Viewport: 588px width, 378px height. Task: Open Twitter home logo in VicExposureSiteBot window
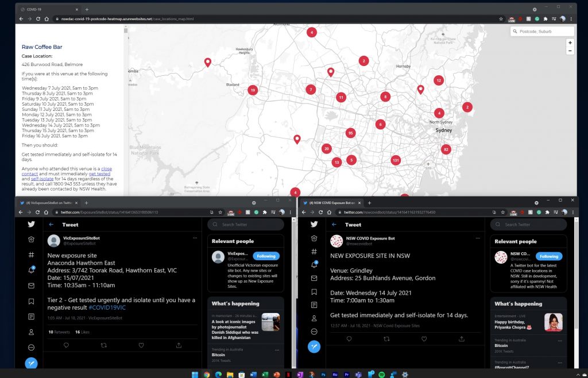click(x=32, y=224)
